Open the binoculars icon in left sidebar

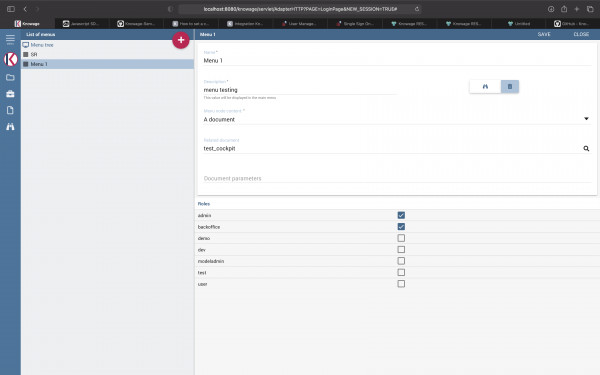point(10,127)
